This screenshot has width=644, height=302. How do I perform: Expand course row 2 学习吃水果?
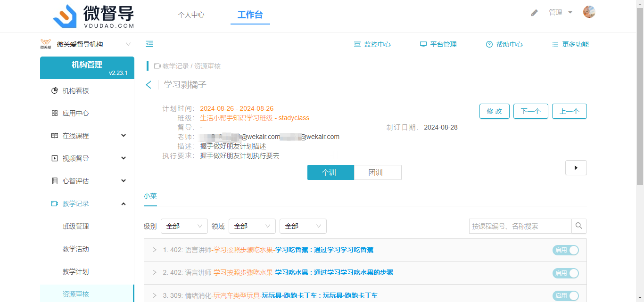click(155, 272)
